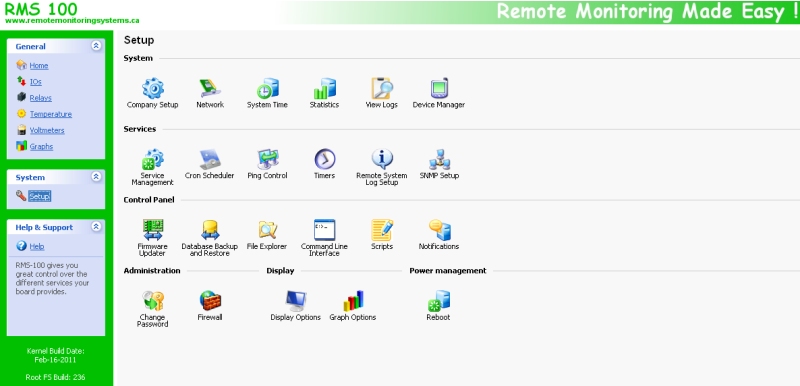Click the Company Setup label
Viewport: 800px width, 386px height.
153,105
